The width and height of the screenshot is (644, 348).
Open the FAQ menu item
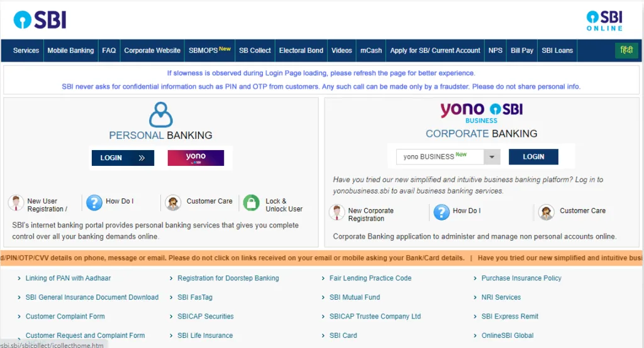point(109,50)
